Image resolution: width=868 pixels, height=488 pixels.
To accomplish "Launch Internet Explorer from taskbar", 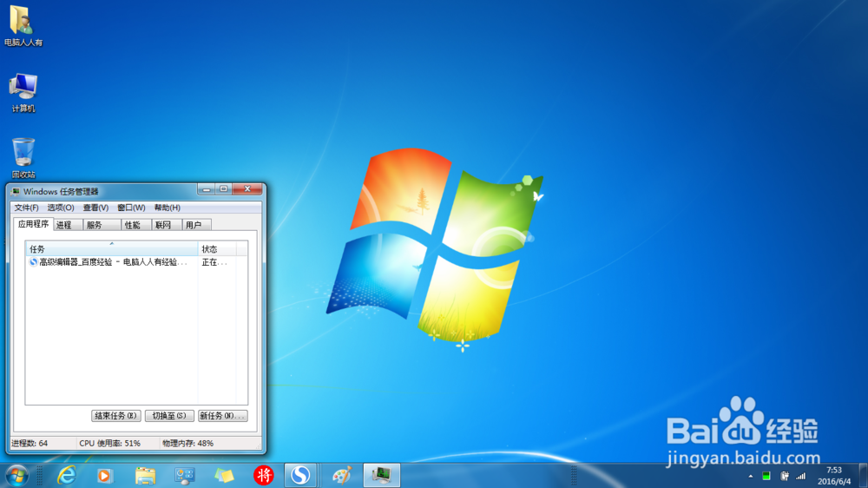I will [x=67, y=475].
